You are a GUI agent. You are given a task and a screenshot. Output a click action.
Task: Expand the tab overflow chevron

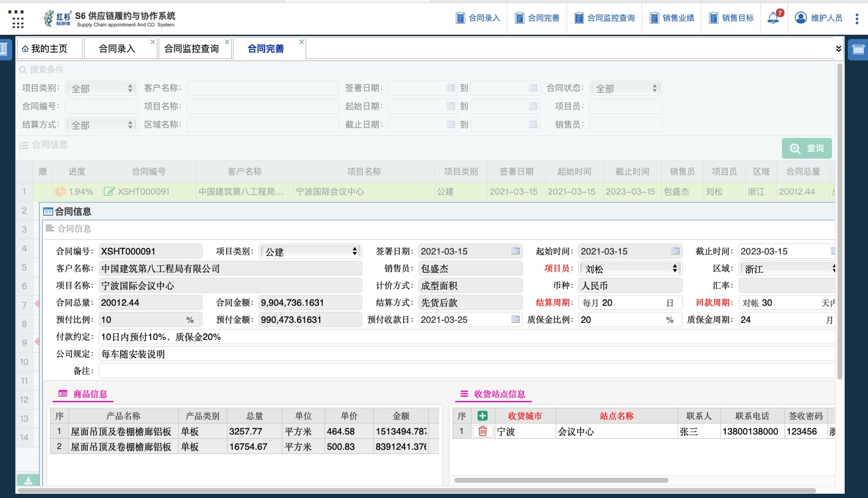coord(839,48)
